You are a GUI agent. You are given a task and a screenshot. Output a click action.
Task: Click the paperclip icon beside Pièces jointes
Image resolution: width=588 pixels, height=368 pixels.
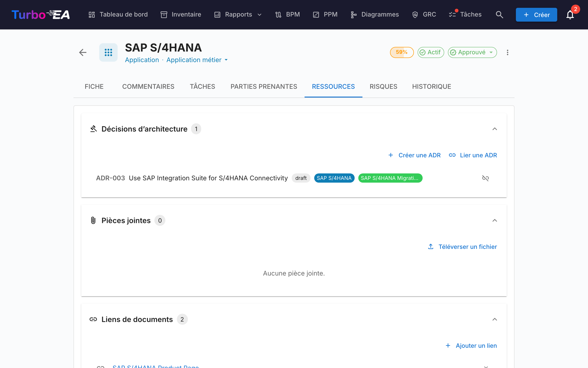[x=93, y=220]
